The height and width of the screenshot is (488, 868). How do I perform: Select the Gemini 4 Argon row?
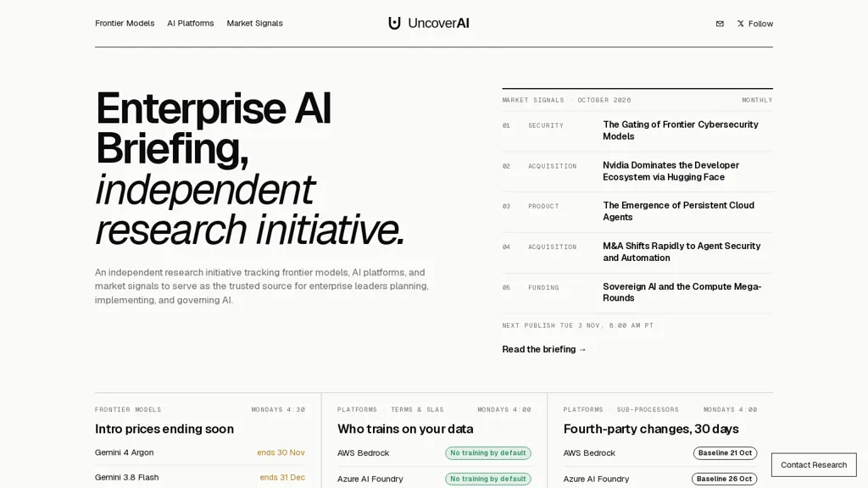coord(200,452)
